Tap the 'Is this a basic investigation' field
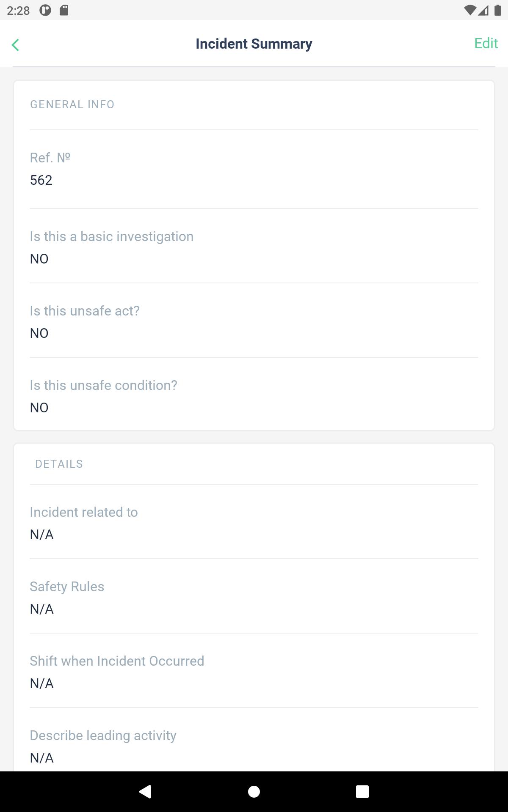The image size is (508, 812). pyautogui.click(x=254, y=247)
